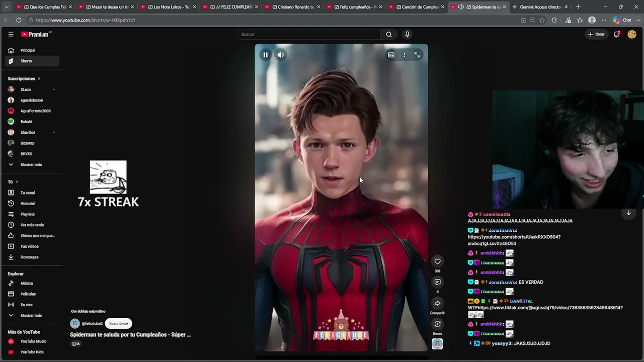Open YouTube Music link
644x362 pixels.
[x=32, y=341]
